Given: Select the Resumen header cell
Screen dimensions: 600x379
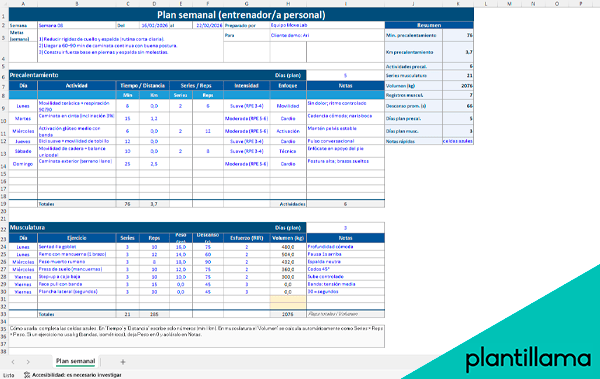Looking at the screenshot, I should 429,25.
